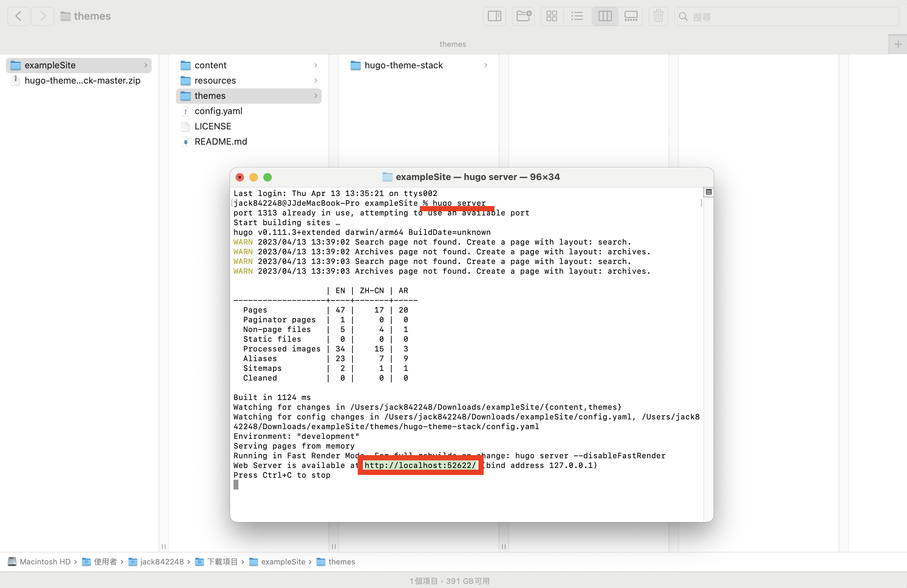Focus the Finder search field
Screen dimensions: 907x588
[787, 16]
